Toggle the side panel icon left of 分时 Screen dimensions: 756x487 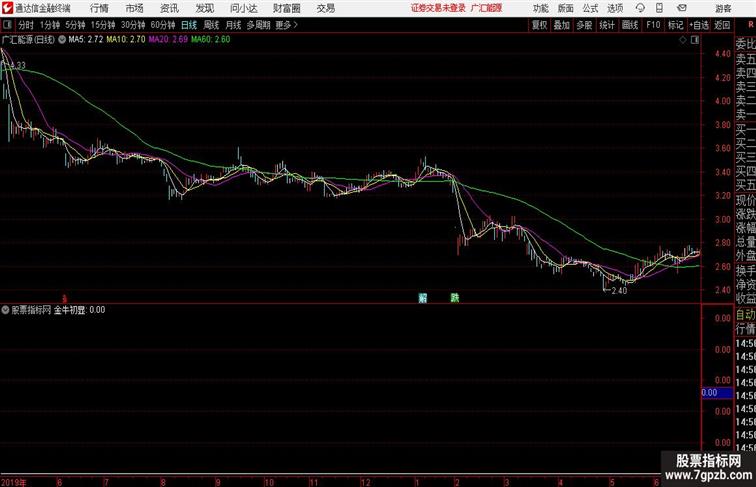(x=7, y=25)
